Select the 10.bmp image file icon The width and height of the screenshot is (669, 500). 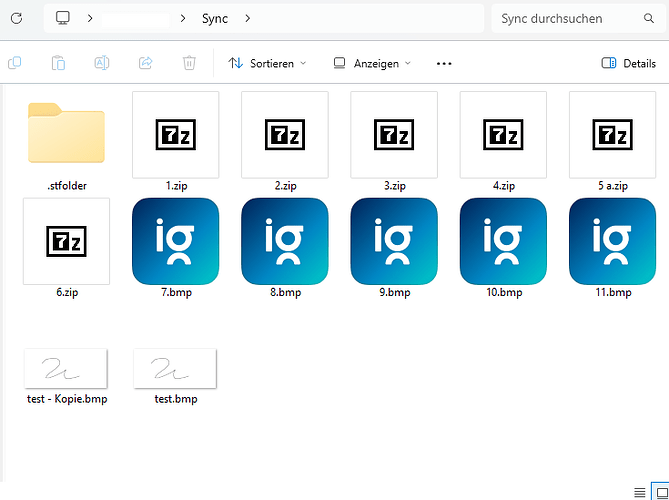click(503, 241)
